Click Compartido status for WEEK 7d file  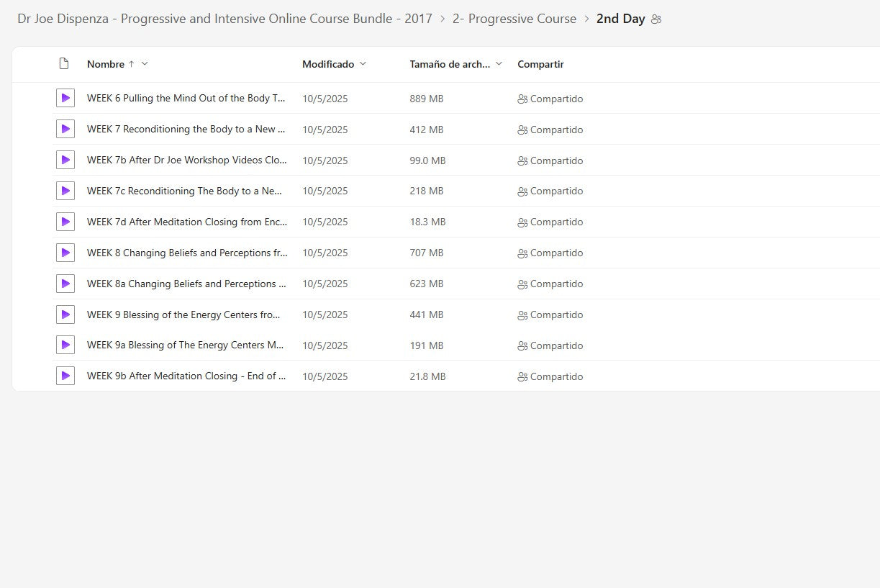point(555,222)
